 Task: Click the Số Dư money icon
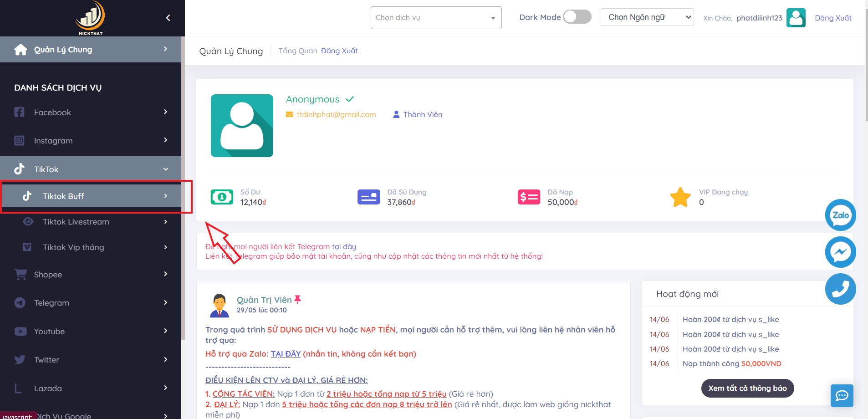(222, 197)
